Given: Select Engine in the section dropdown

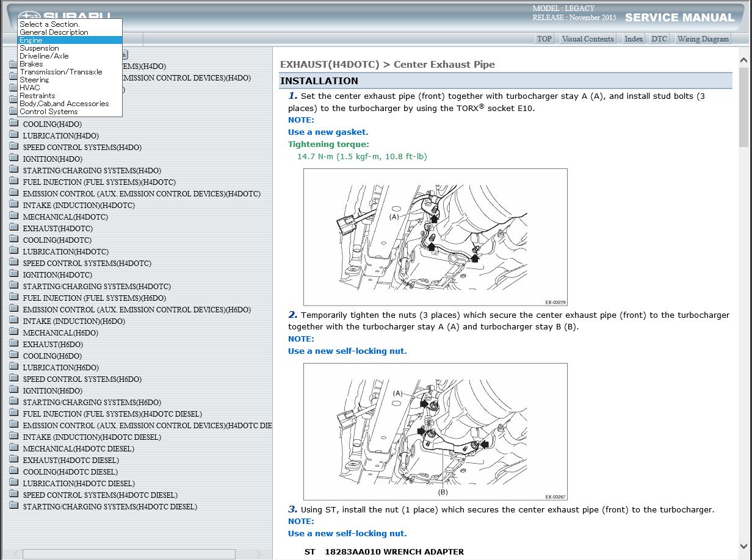Looking at the screenshot, I should point(70,40).
